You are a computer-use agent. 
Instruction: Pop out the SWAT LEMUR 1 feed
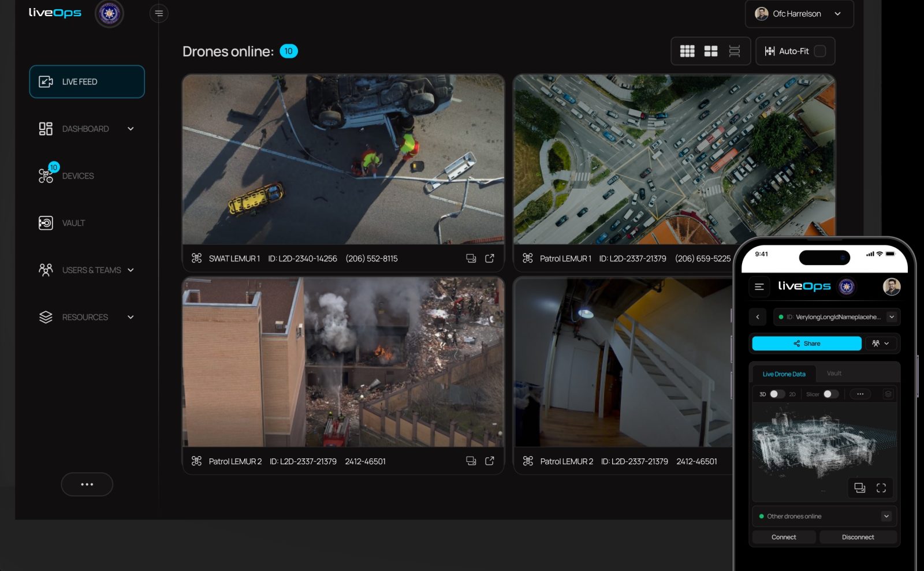pyautogui.click(x=490, y=259)
